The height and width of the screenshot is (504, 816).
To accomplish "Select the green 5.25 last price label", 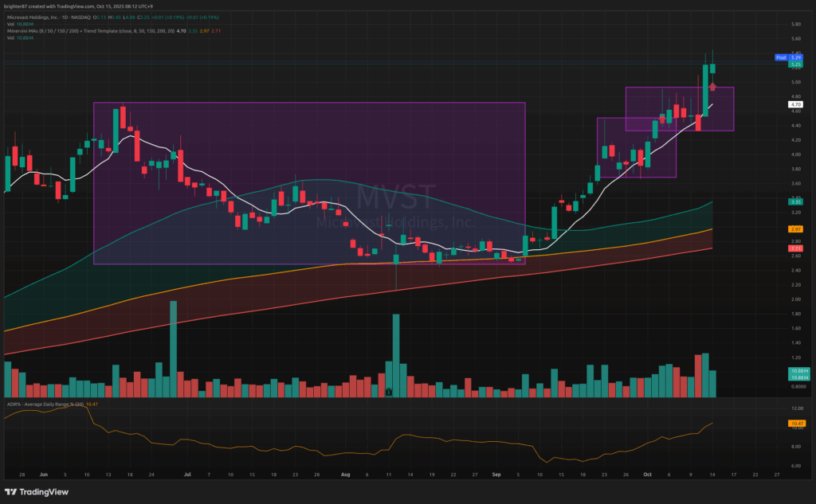I will tap(794, 64).
